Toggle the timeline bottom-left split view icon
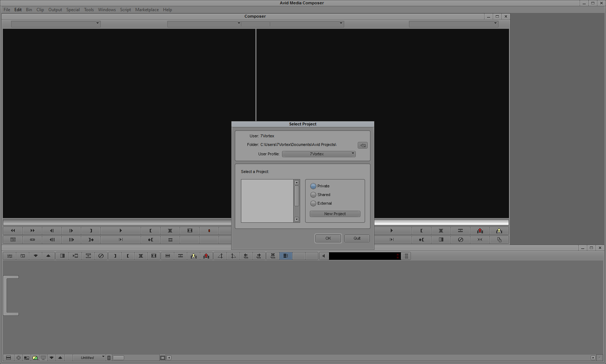This screenshot has width=606, height=364. 8,358
